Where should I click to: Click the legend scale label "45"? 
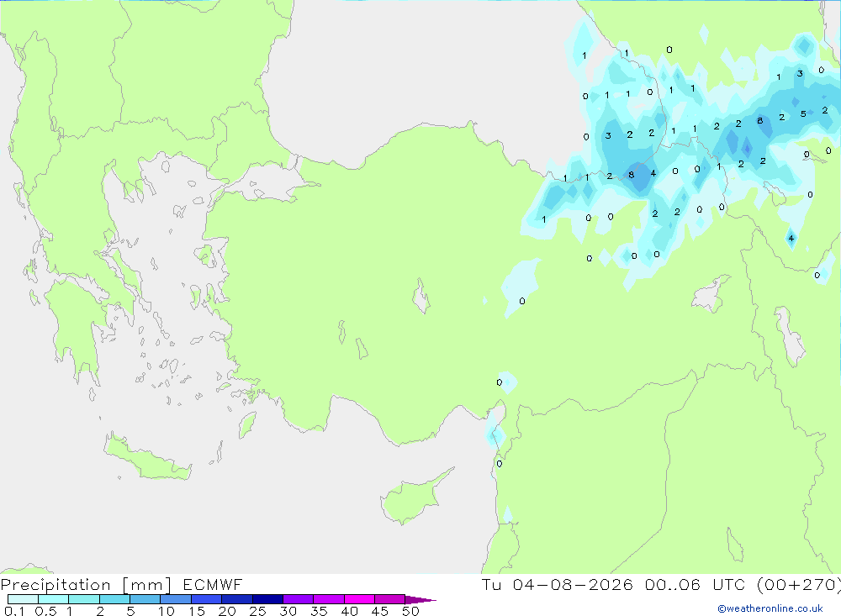380,611
